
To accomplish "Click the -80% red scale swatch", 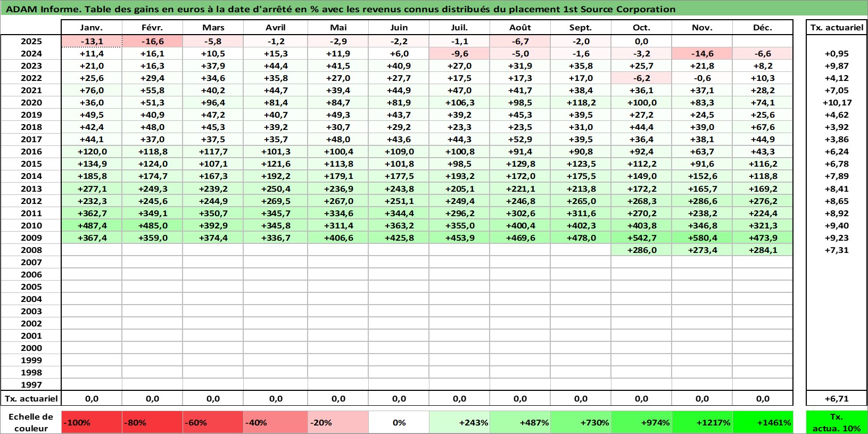I will [152, 422].
